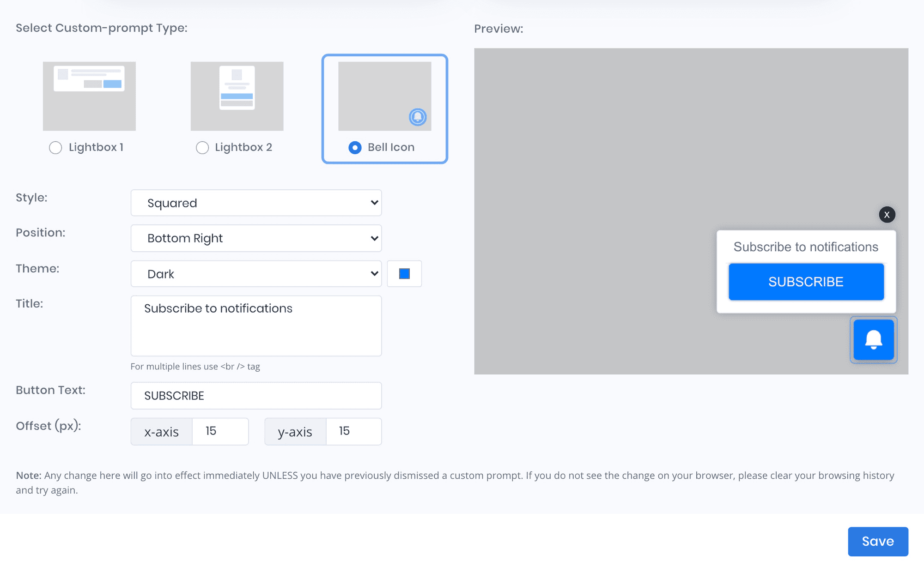Open the theme color swatch picker
Image resolution: width=924 pixels, height=567 pixels.
pos(404,273)
